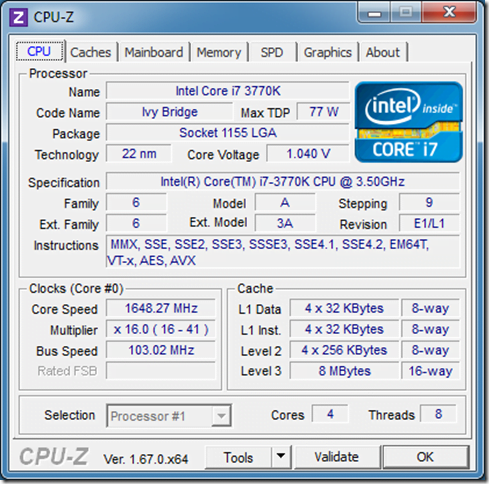Switch to the CPU tab
This screenshot has height=484, width=489.
click(x=40, y=51)
